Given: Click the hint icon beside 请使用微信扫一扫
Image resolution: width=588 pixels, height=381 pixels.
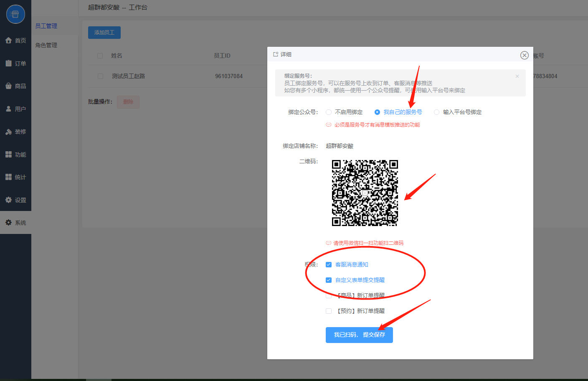Looking at the screenshot, I should click(x=329, y=243).
